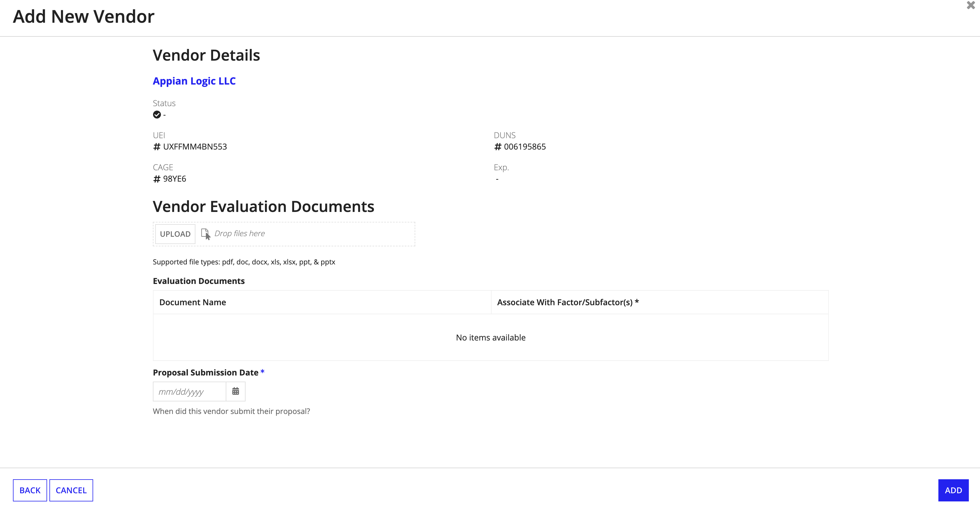Click the BACK button to return
The height and width of the screenshot is (509, 980).
29,490
